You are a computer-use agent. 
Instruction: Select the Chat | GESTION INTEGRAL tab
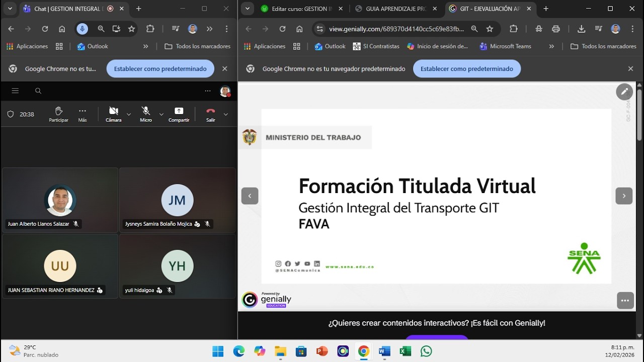[74, 9]
